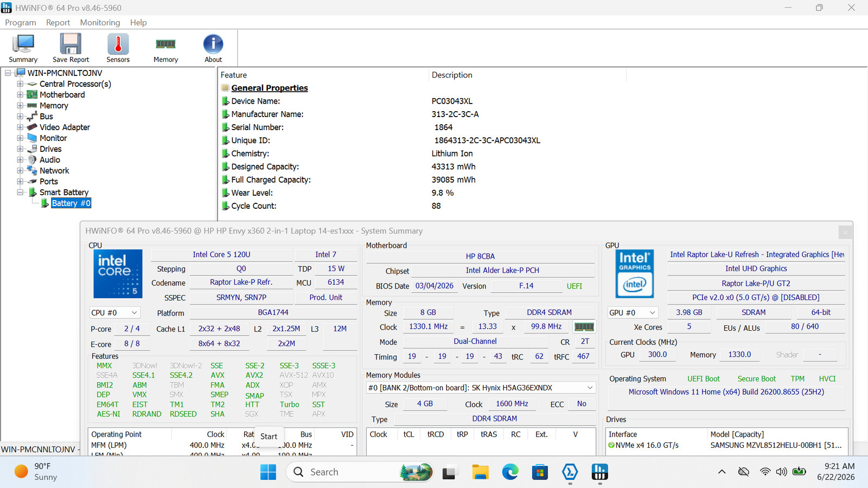Expand the Drives tree node
This screenshot has height=488, width=868.
pos(20,149)
